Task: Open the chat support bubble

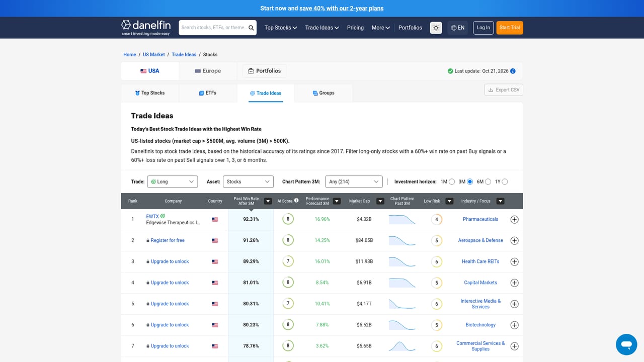Action: pyautogui.click(x=626, y=344)
